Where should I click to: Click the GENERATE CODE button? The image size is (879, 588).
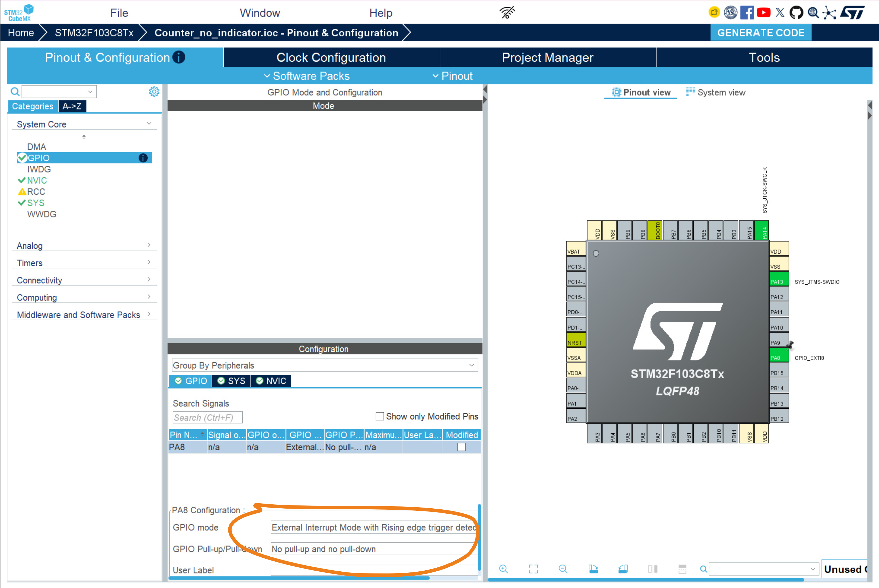coord(761,33)
